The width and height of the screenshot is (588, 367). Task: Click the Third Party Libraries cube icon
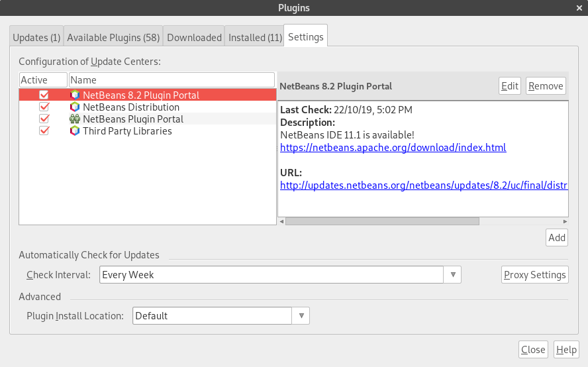point(75,131)
